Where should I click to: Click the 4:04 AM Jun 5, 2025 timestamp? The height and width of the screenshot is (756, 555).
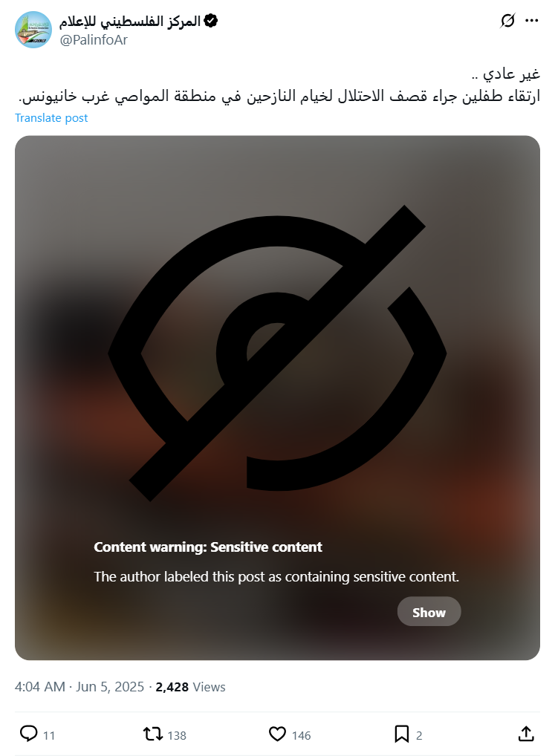(x=79, y=687)
